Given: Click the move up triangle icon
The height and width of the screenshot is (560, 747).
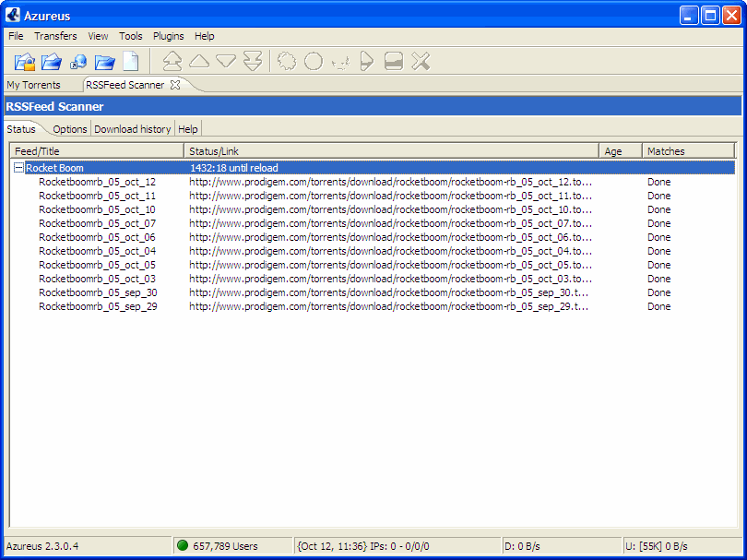Looking at the screenshot, I should pyautogui.click(x=199, y=61).
